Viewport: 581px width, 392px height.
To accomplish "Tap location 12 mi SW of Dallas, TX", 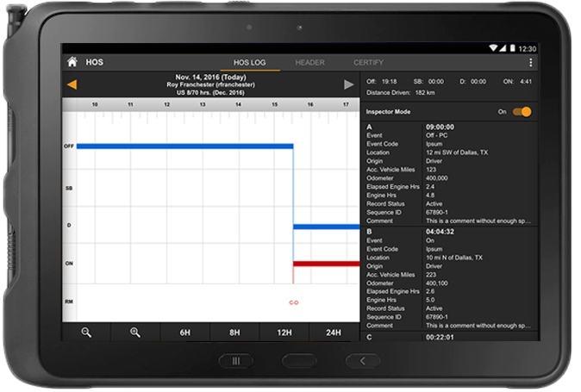I will pos(457,152).
